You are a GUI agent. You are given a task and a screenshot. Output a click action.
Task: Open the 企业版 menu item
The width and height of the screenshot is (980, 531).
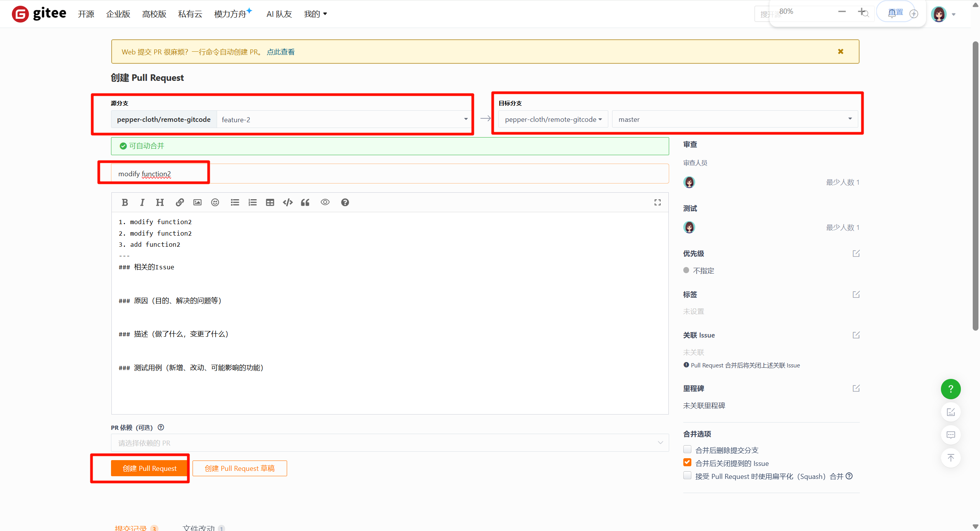pos(118,14)
